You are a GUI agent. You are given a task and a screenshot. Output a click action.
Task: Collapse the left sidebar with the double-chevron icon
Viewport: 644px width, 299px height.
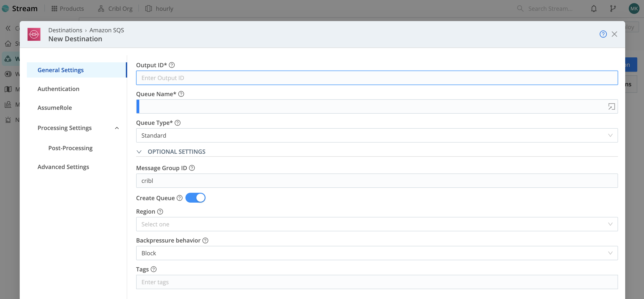click(8, 28)
